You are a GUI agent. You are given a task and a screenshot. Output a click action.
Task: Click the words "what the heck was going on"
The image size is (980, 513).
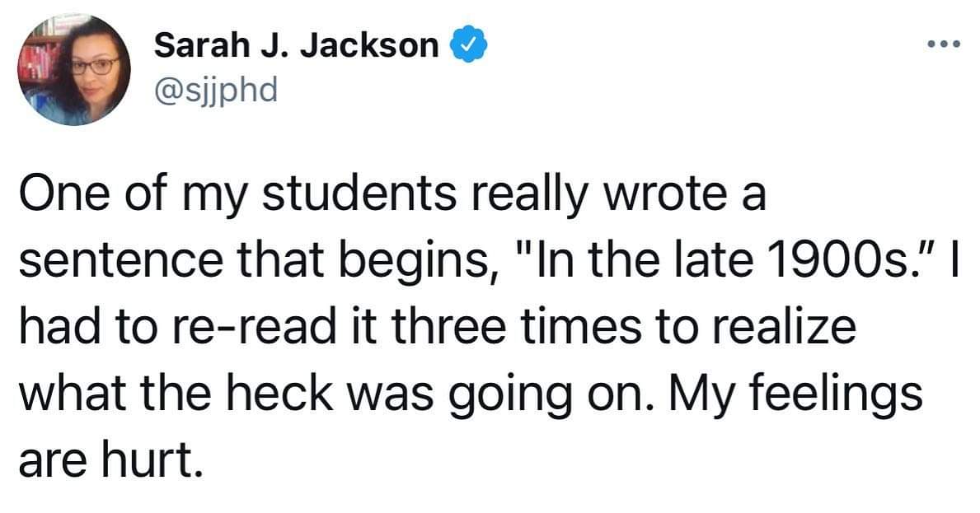point(335,394)
